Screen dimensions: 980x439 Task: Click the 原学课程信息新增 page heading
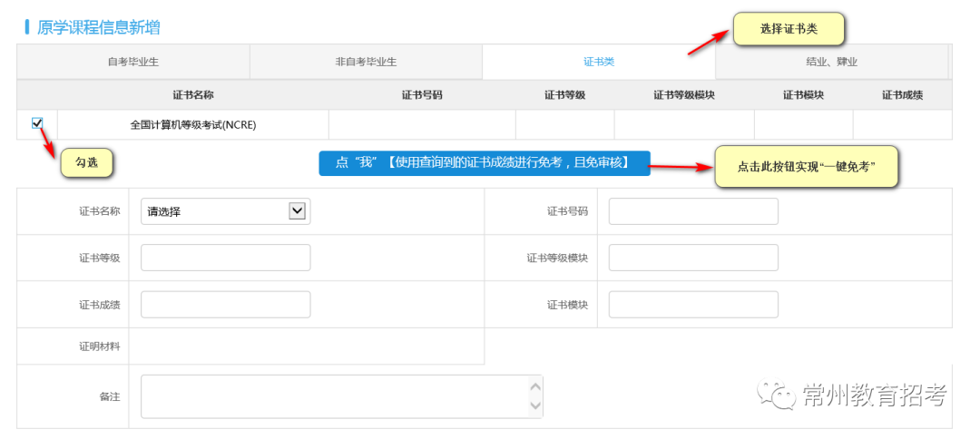click(x=98, y=27)
